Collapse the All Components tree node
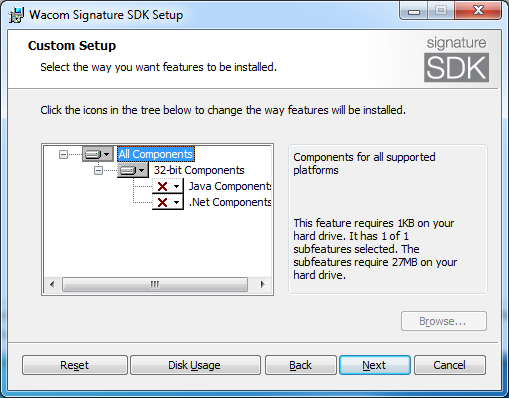Viewport: 509px width, 398px height. pos(63,154)
